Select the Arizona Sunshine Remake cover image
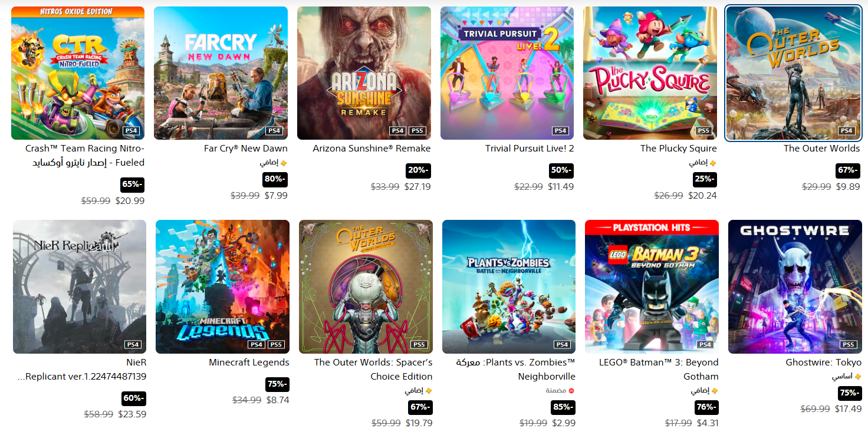 click(x=364, y=73)
